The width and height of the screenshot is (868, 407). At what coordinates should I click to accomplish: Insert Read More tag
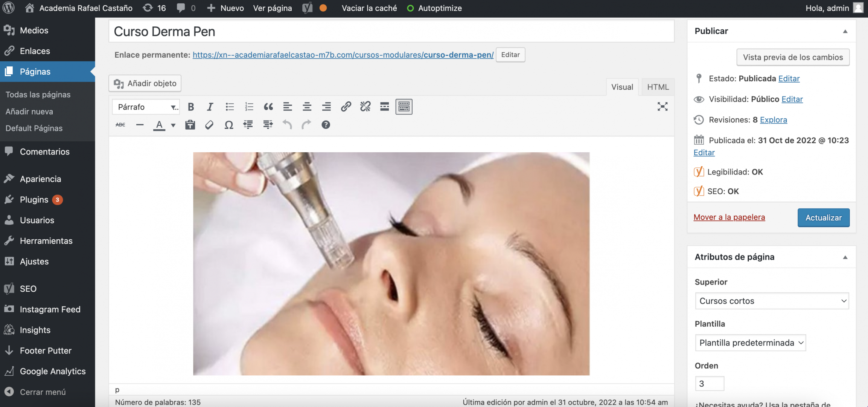(x=385, y=107)
